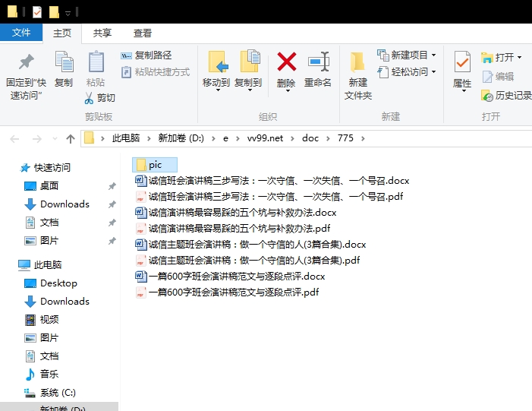This screenshot has width=532, height=411.
Task: Open the Copy to (复制到) tool
Action: (x=248, y=71)
